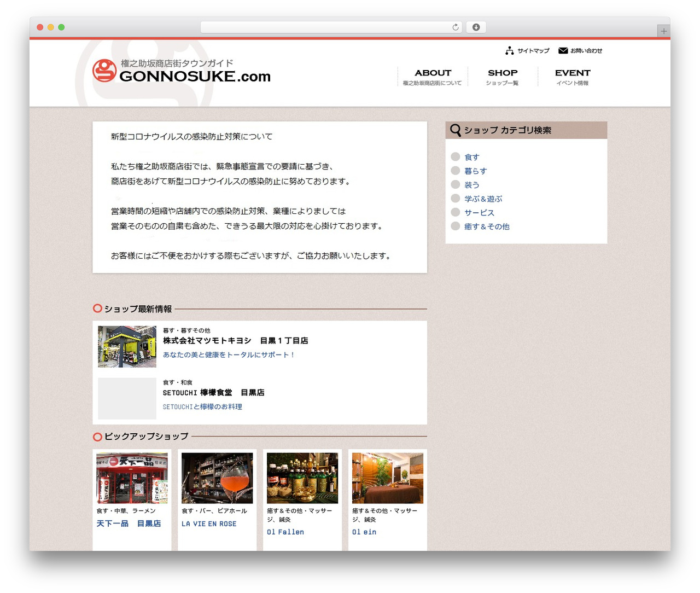The image size is (700, 593).
Task: Open 株式会社マツモトキヨシ 目黒１丁目店 title
Action: [235, 340]
